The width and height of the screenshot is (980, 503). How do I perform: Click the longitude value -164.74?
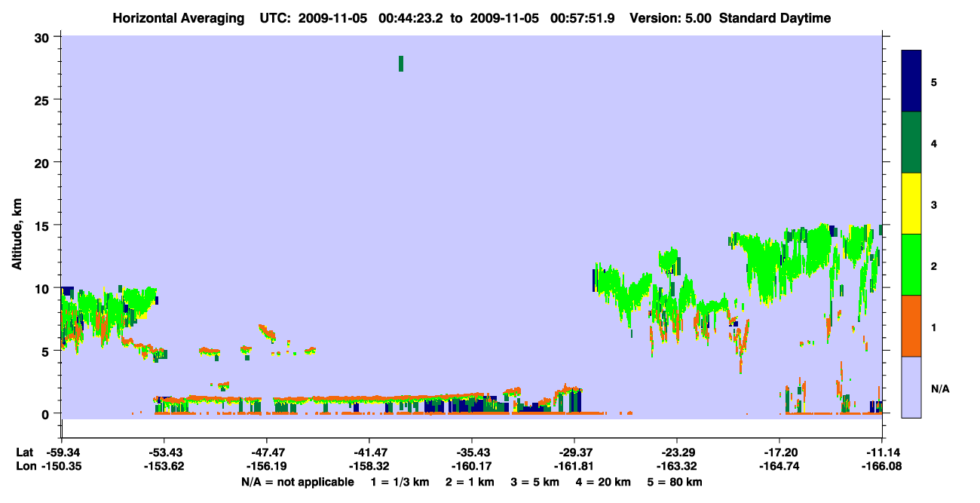click(x=779, y=467)
